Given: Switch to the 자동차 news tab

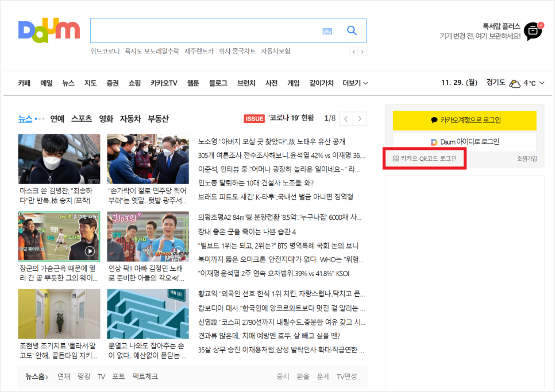Looking at the screenshot, I should pyautogui.click(x=130, y=119).
